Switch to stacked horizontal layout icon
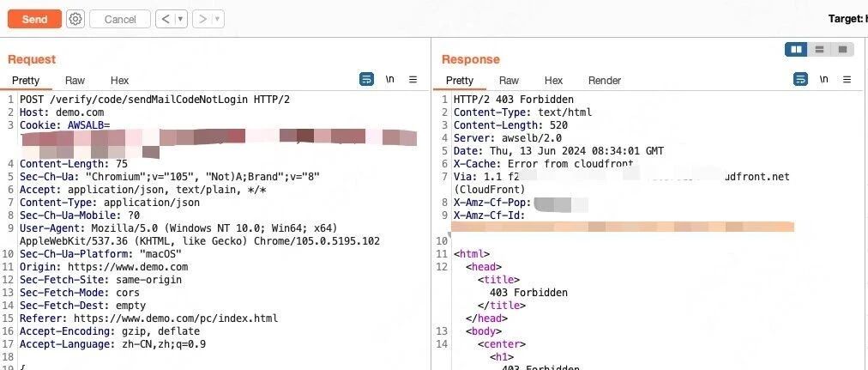 pyautogui.click(x=820, y=50)
